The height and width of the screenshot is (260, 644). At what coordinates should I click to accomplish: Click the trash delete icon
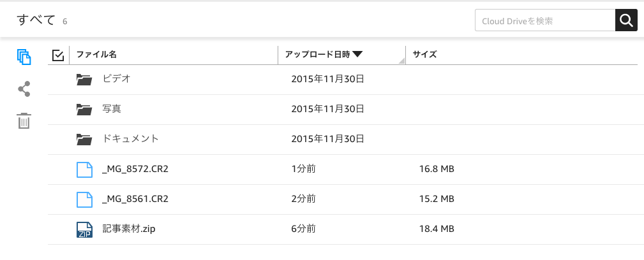[24, 120]
